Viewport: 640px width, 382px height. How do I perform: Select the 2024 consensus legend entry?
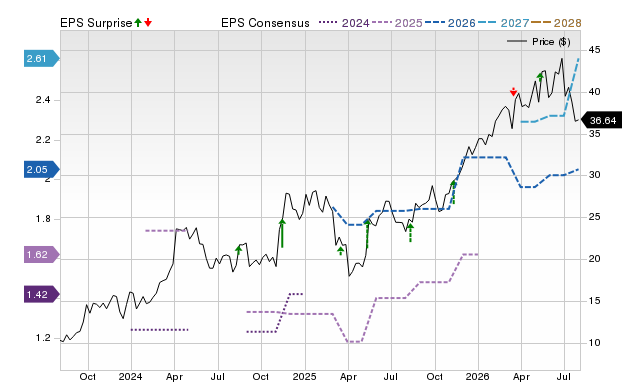tap(344, 23)
